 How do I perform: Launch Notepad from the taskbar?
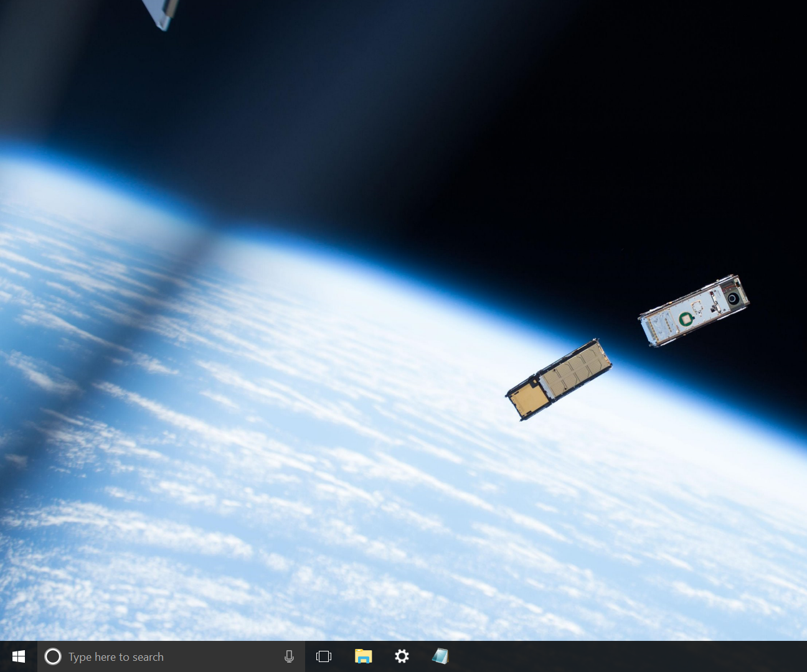pos(440,656)
